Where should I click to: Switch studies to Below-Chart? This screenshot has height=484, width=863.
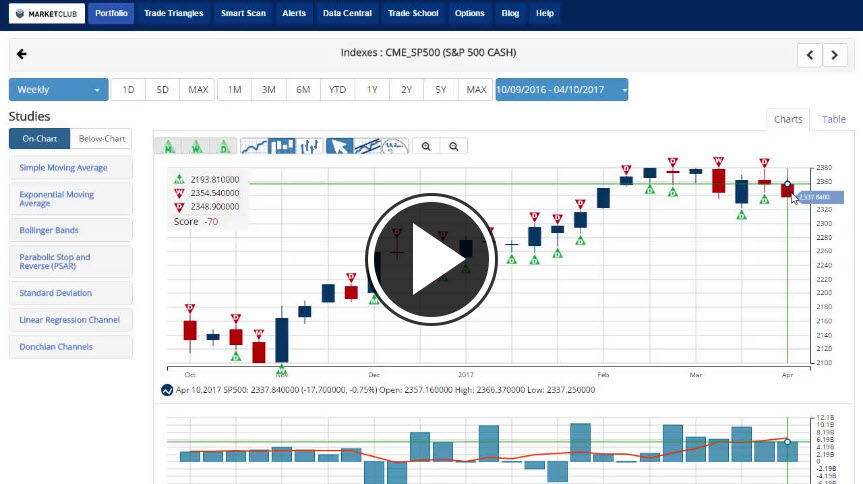coord(101,139)
